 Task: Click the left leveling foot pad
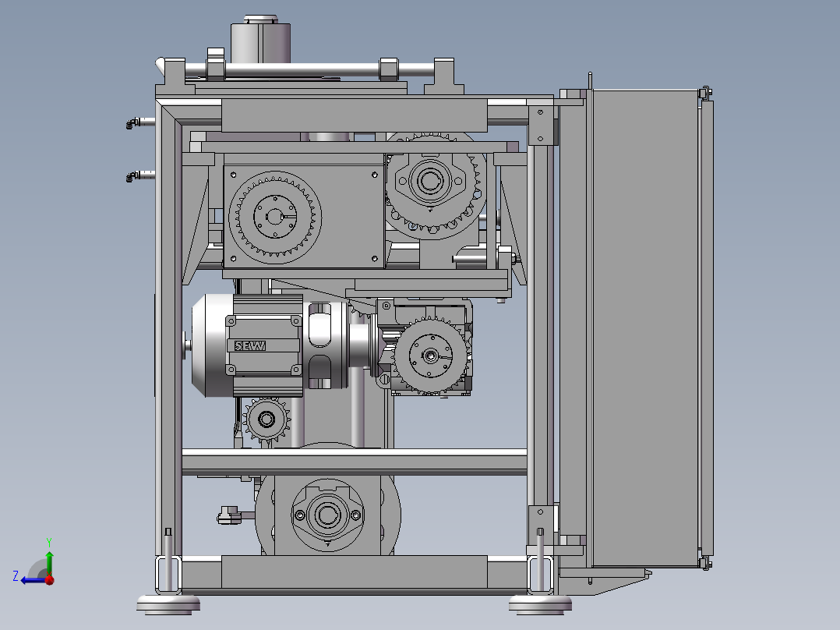pyautogui.click(x=168, y=603)
